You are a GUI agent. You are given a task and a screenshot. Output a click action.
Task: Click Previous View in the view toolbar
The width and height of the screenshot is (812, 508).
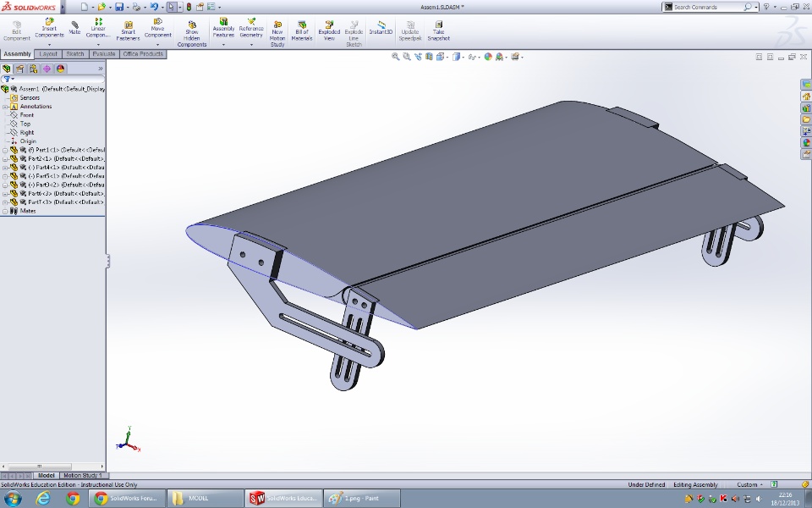418,57
